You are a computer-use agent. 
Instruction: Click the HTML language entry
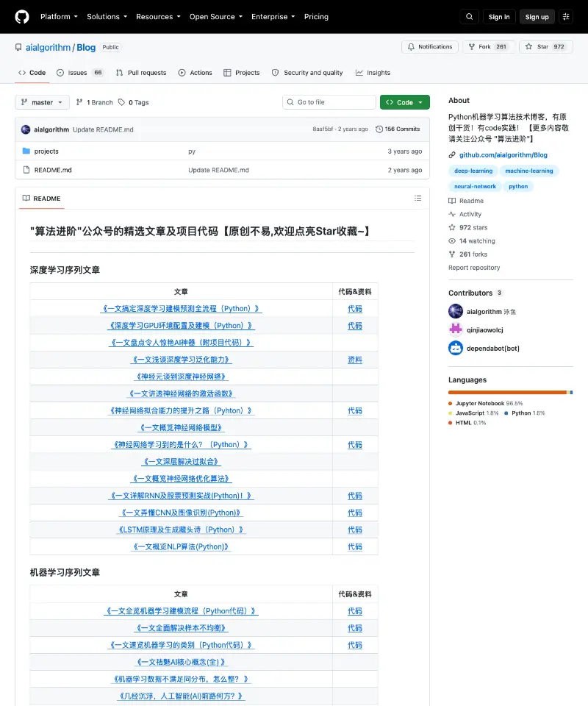pyautogui.click(x=467, y=423)
